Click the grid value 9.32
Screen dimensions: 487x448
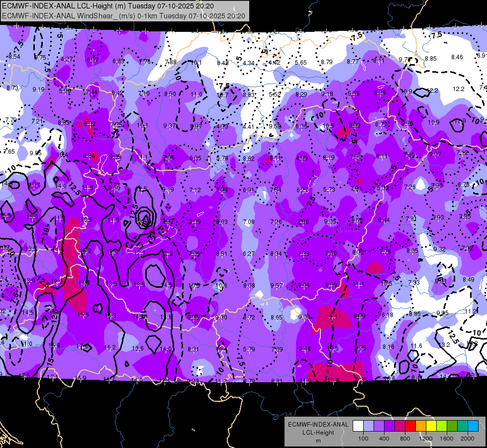(439, 249)
